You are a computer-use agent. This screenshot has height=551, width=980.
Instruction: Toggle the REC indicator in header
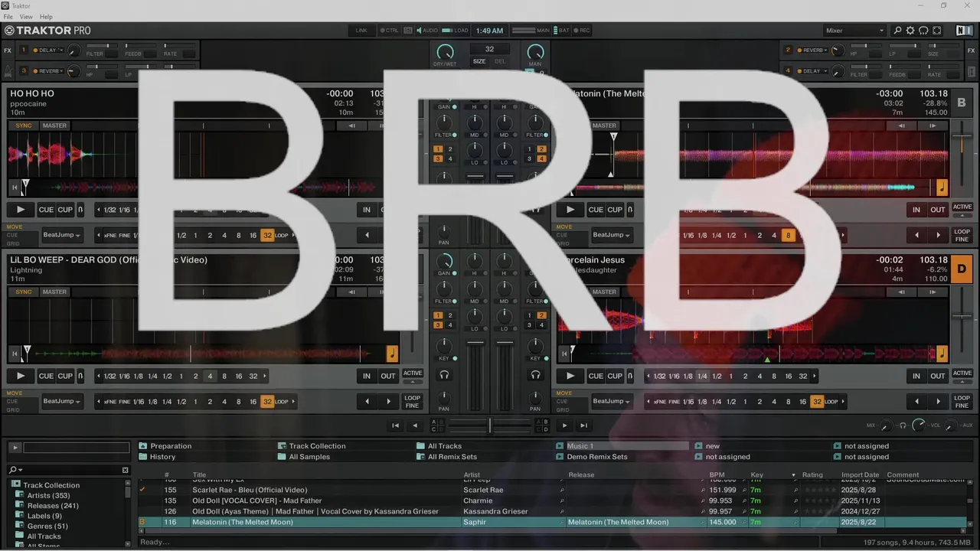(x=582, y=31)
